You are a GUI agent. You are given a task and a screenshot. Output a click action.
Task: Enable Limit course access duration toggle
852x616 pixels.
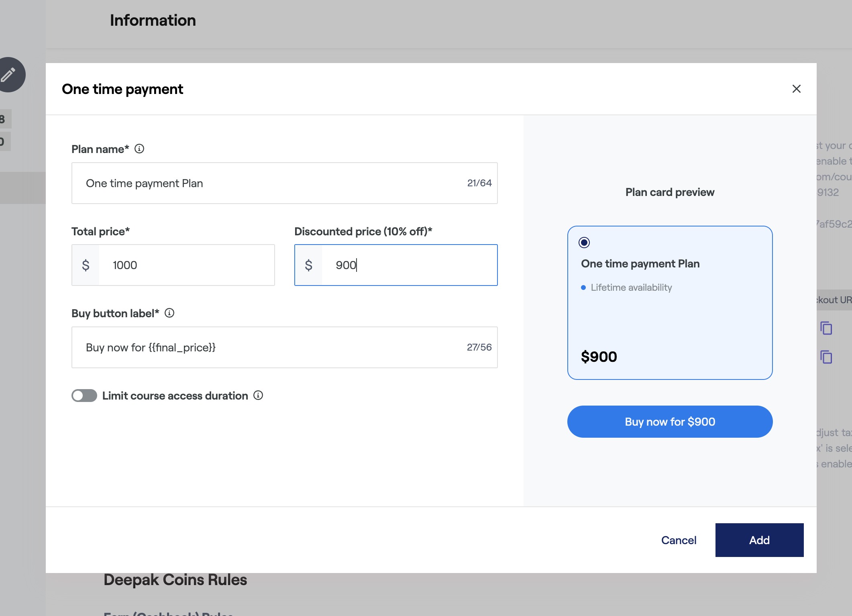pos(84,396)
